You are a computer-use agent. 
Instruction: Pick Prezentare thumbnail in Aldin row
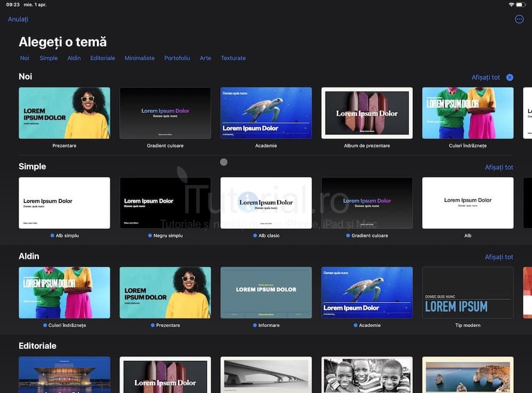(165, 292)
